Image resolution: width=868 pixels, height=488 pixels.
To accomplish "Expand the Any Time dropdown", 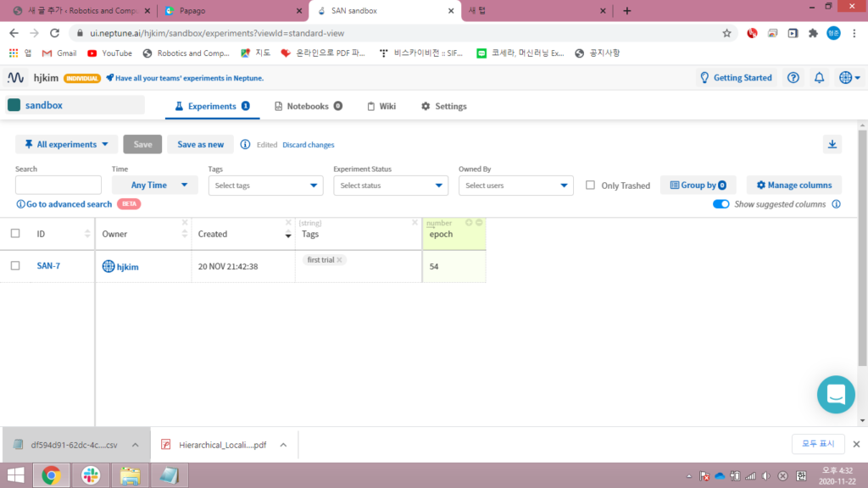I will pos(155,186).
